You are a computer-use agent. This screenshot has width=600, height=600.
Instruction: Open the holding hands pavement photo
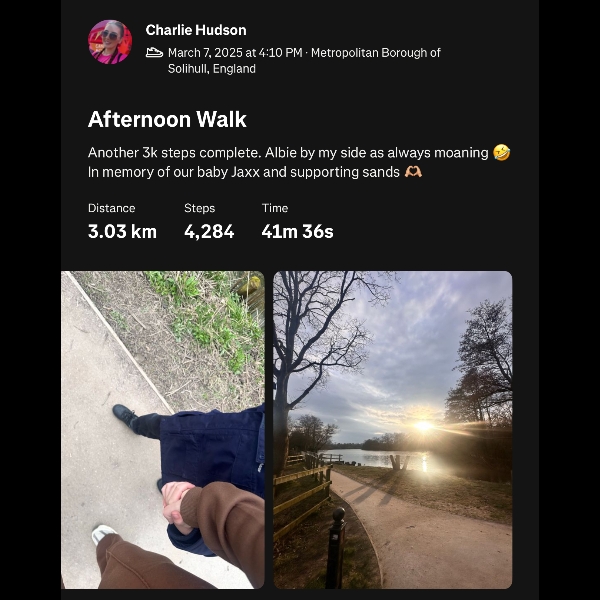pos(163,430)
